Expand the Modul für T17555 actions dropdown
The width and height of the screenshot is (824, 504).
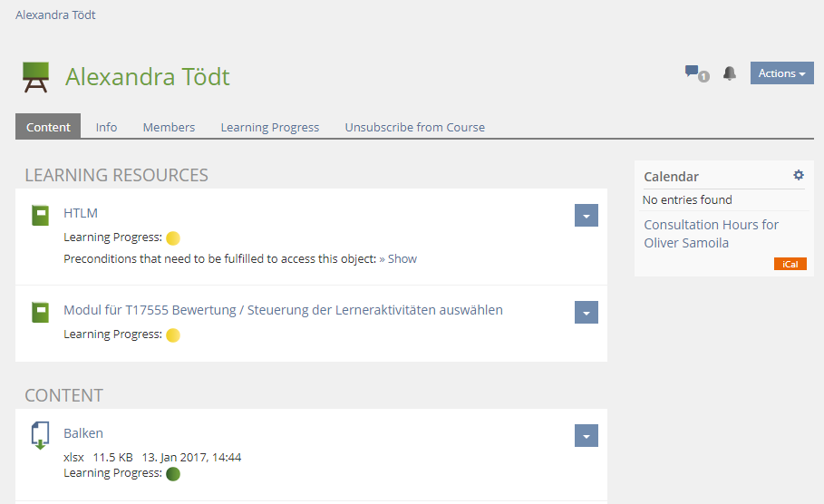coord(586,312)
